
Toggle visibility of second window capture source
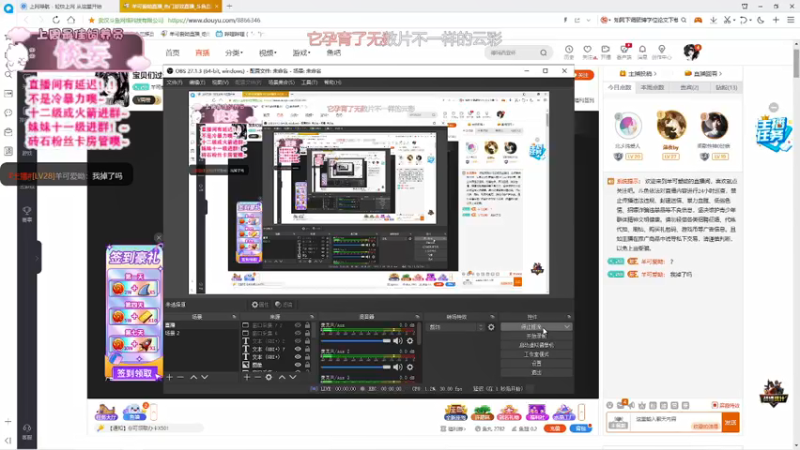(x=298, y=333)
